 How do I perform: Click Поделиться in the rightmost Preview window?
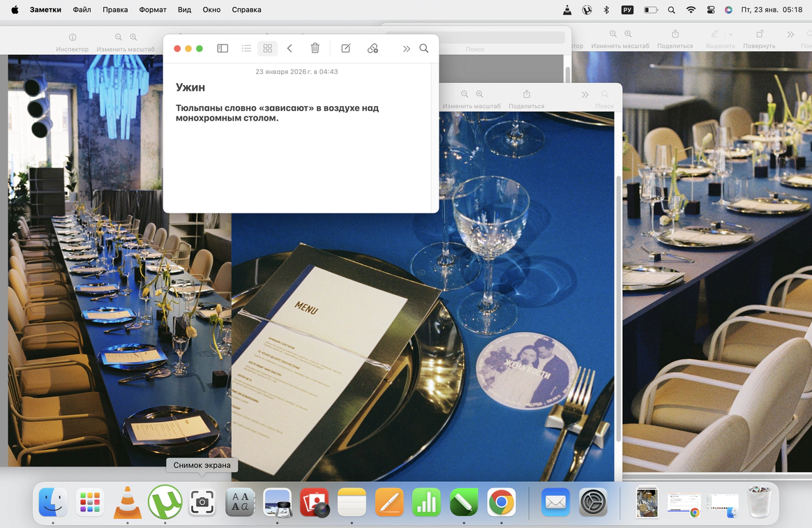(x=675, y=34)
